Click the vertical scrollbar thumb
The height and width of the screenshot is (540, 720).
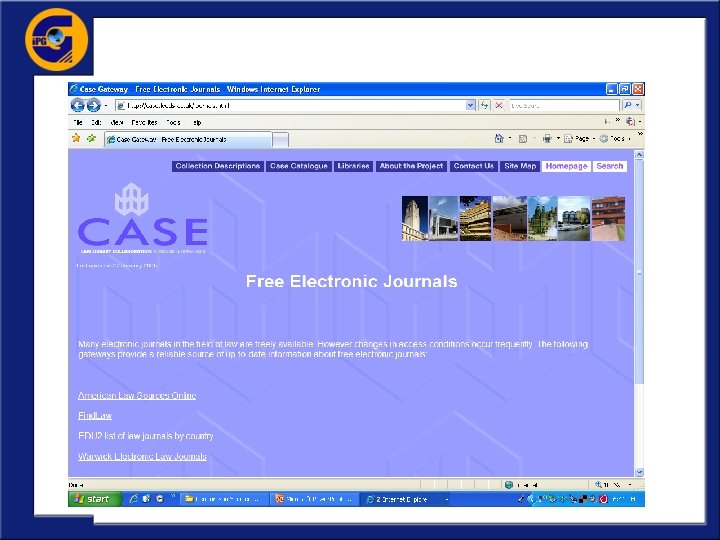(639, 272)
